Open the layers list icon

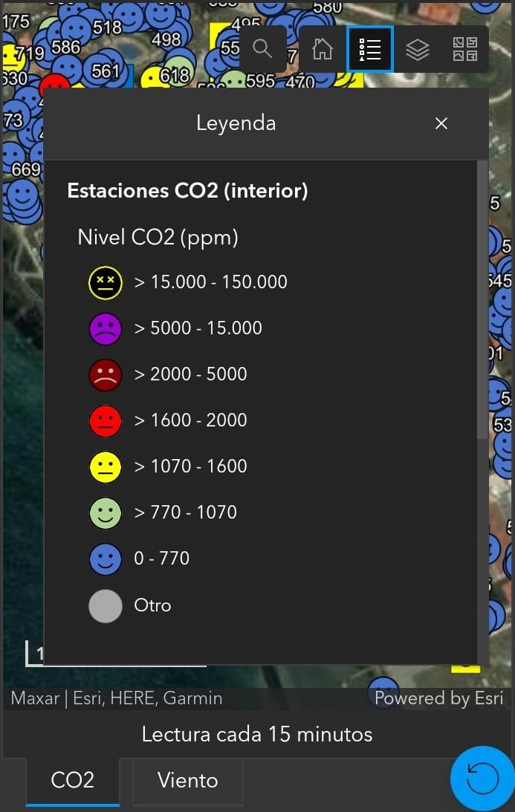pos(417,50)
